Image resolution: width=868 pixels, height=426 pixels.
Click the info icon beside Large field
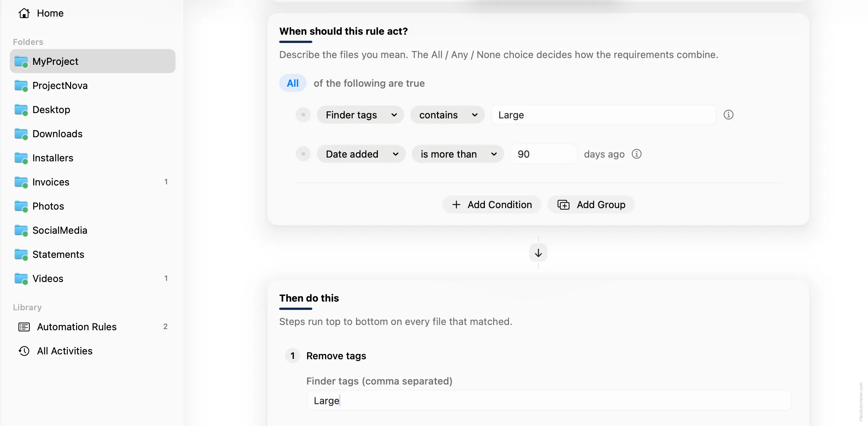pos(729,115)
